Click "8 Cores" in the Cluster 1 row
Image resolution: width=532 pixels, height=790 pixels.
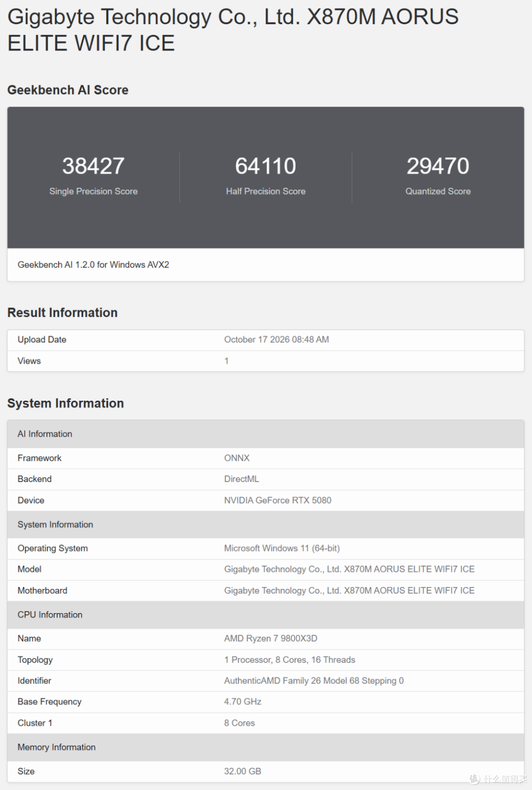[239, 723]
